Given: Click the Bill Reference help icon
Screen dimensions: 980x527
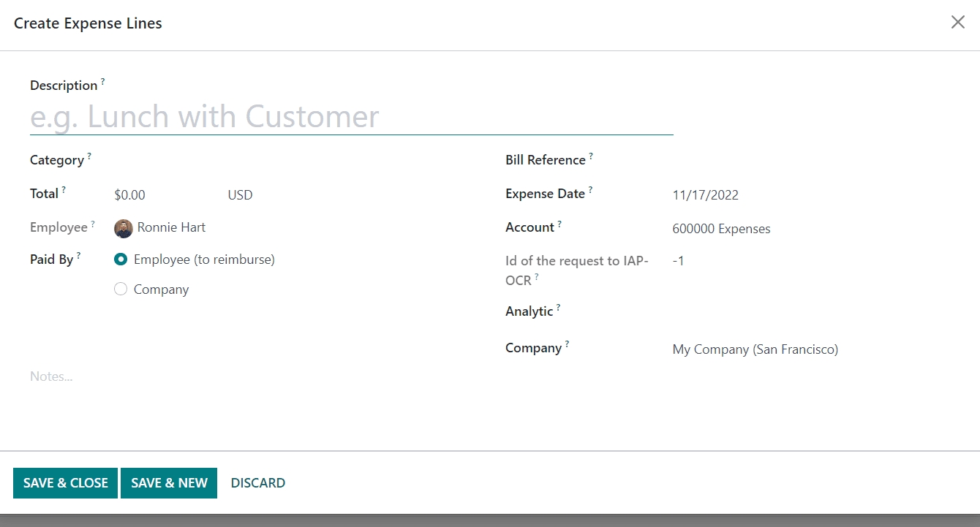Looking at the screenshot, I should click(x=591, y=156).
